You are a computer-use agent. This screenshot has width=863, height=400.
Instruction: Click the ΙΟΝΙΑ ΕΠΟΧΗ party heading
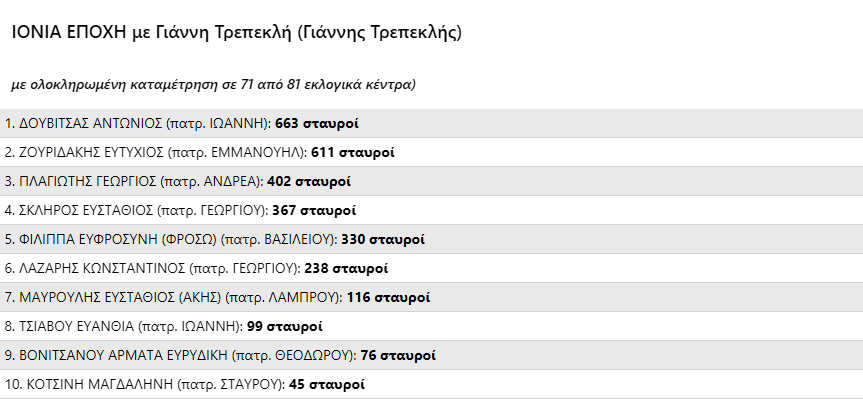click(x=236, y=33)
